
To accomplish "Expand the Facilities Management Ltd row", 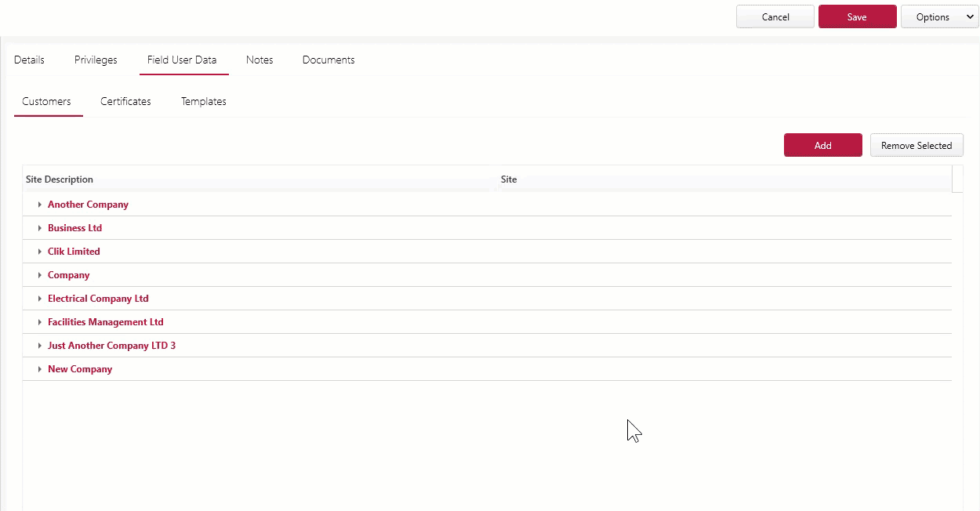I will (x=39, y=322).
